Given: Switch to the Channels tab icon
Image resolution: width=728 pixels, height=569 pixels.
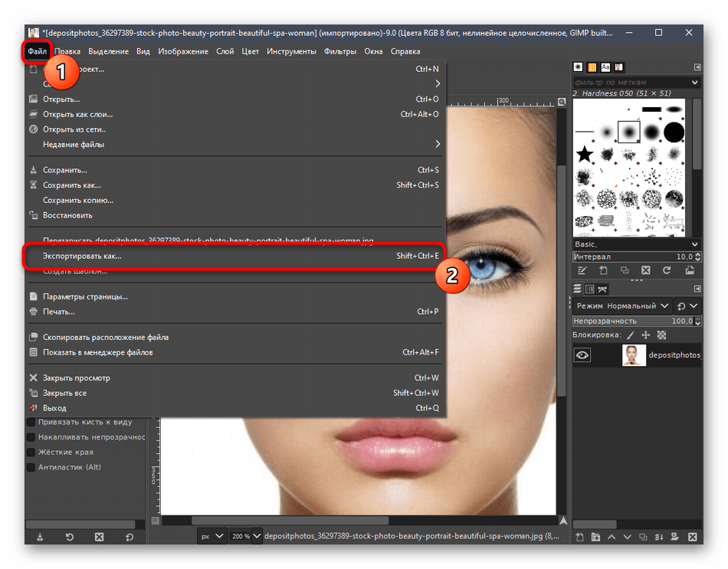Looking at the screenshot, I should pos(590,289).
